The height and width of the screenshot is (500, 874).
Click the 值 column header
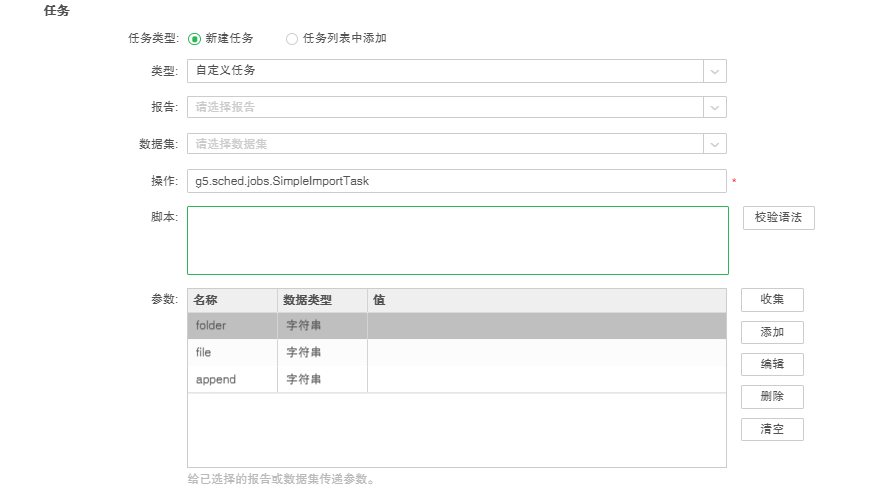tap(546, 300)
